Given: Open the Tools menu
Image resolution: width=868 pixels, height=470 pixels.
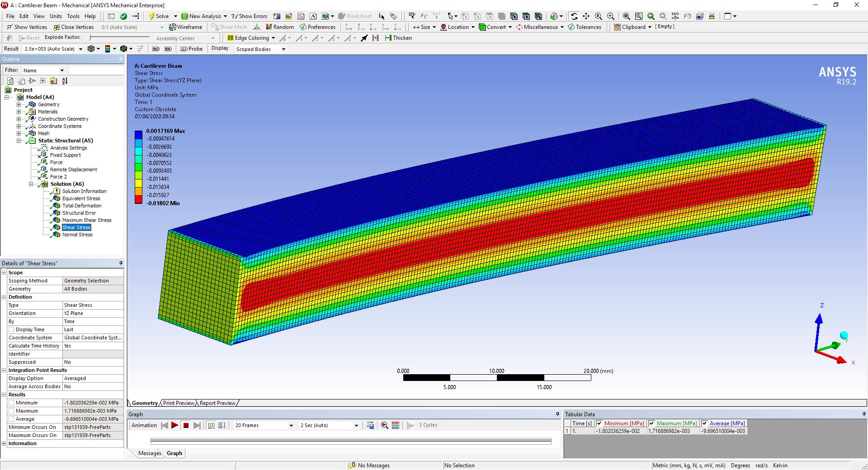Looking at the screenshot, I should pos(73,16).
